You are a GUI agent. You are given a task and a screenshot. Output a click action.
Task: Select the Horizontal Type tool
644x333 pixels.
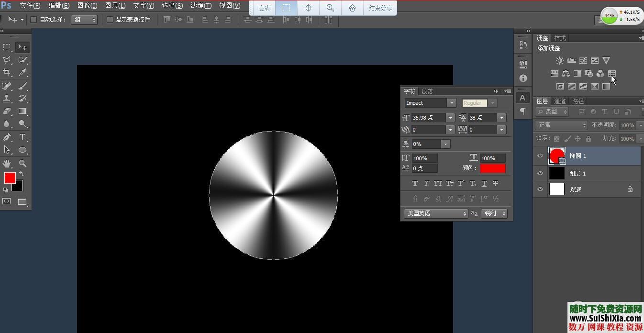(22, 137)
